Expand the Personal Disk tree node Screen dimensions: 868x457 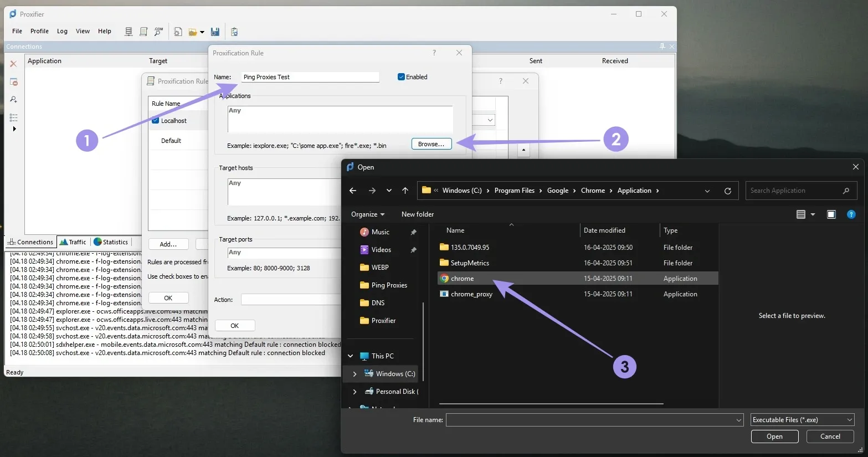tap(355, 392)
